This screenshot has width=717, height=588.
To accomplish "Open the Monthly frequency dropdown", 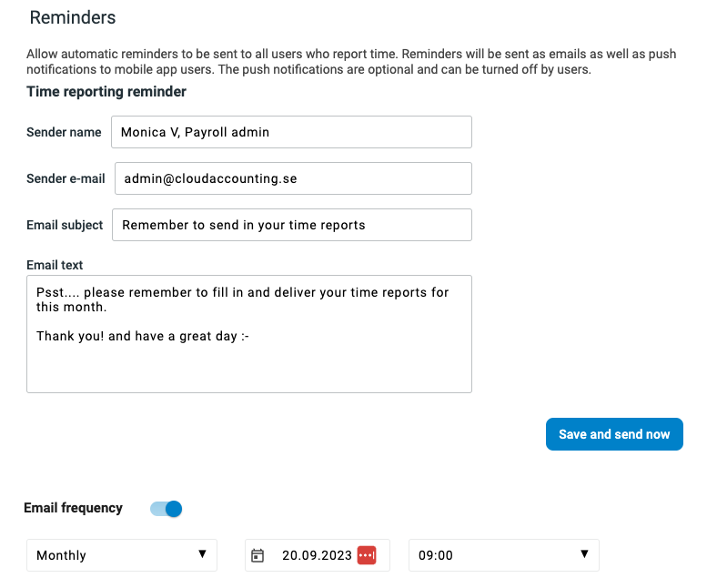I will pyautogui.click(x=121, y=555).
